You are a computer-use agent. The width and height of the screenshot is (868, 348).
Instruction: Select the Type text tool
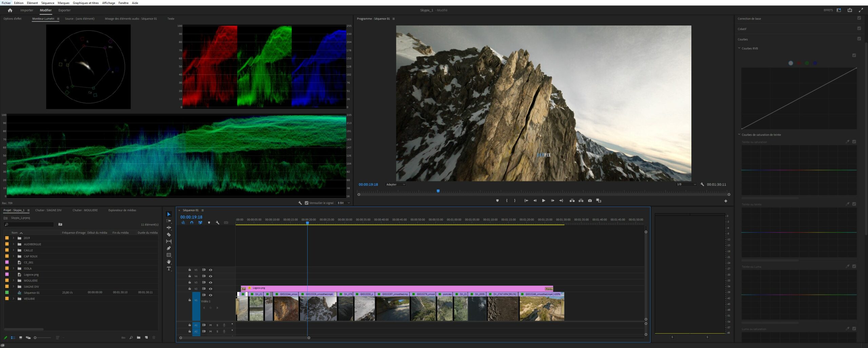pos(169,269)
